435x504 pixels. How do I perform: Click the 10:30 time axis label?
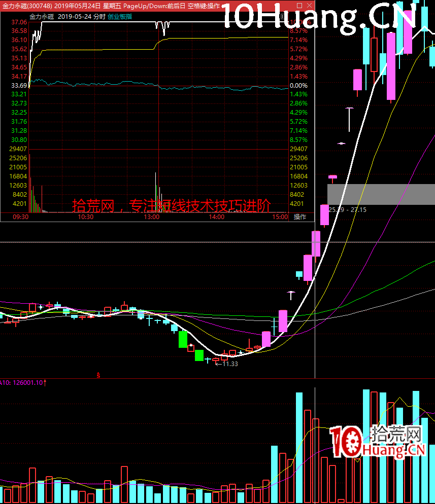[x=86, y=217]
